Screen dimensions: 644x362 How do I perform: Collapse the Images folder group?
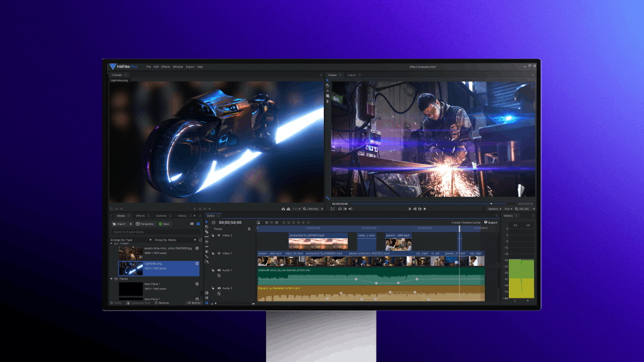112,243
